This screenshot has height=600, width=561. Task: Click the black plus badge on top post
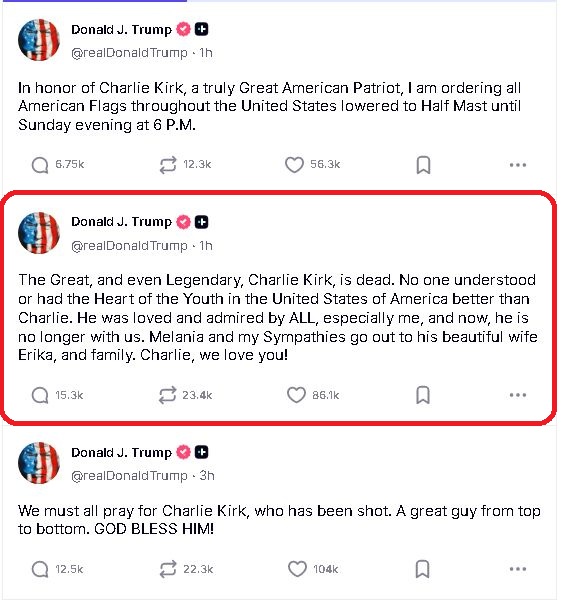(x=202, y=29)
